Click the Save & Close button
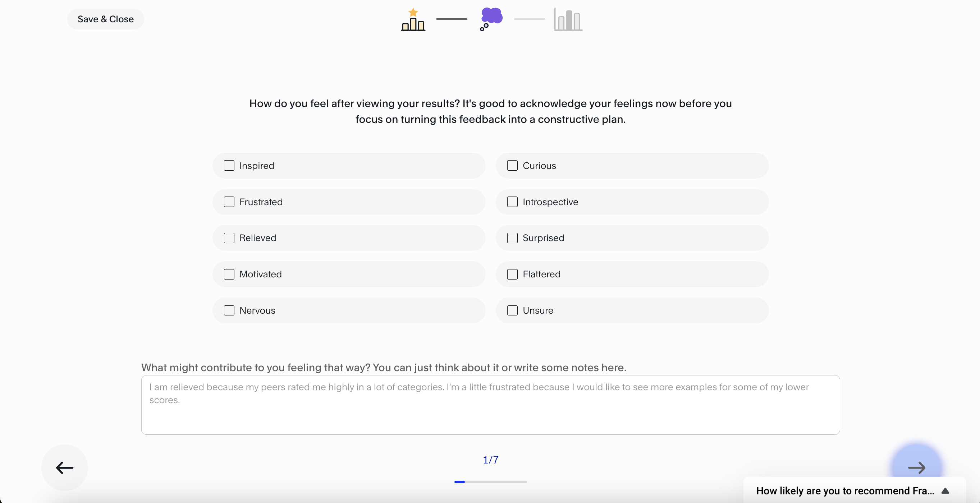The width and height of the screenshot is (980, 503). click(x=105, y=19)
